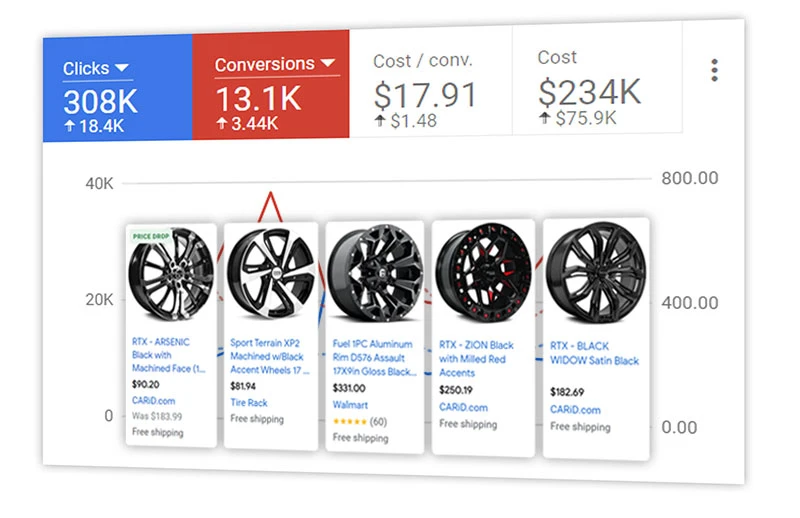Open RTX - ZION Black product title

pos(476,358)
